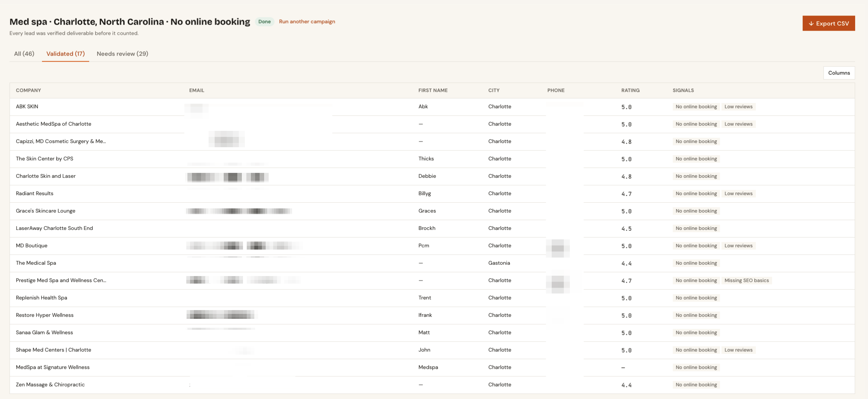Click No online booking tag for Zen Massage
This screenshot has height=399, width=868.
click(x=696, y=385)
